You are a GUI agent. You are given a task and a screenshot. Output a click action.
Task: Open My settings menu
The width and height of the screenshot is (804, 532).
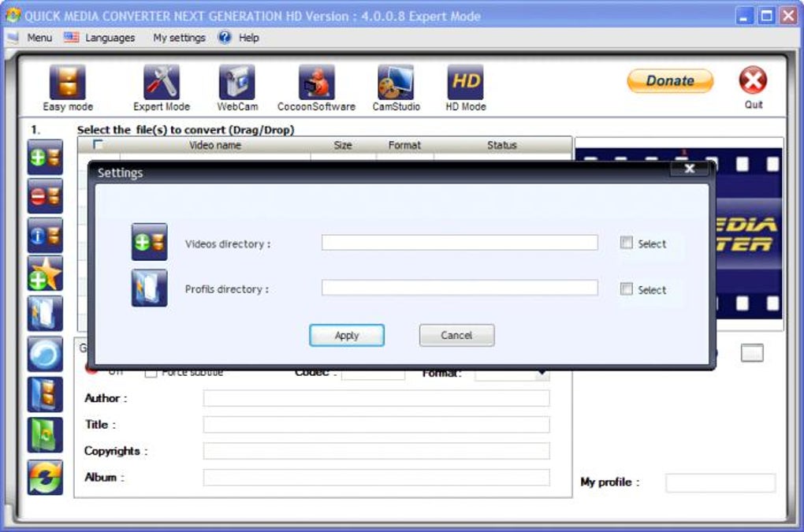(x=179, y=37)
